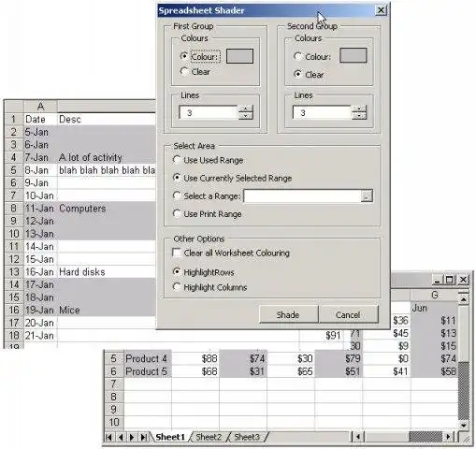
Task: Select First Group Clear radio button
Action: click(184, 72)
